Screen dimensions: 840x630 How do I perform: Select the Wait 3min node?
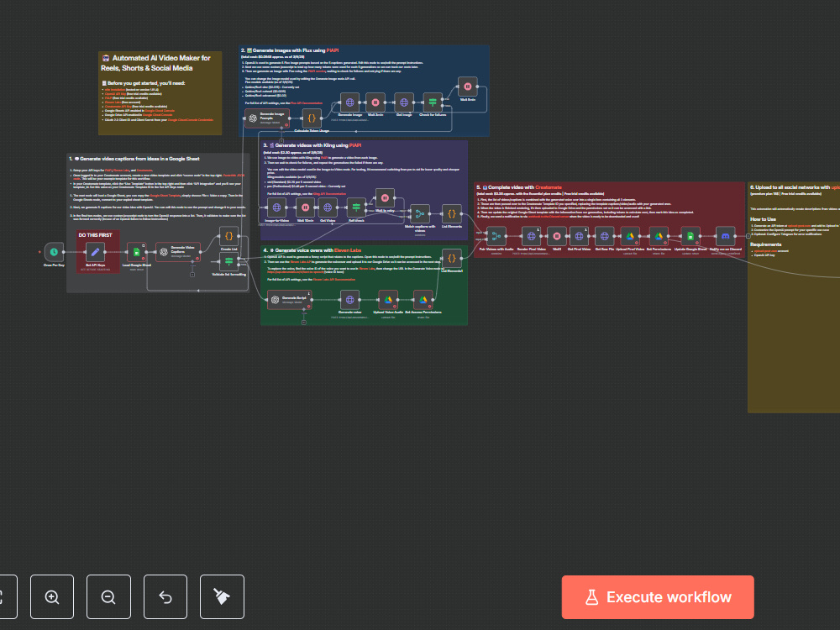pos(375,102)
